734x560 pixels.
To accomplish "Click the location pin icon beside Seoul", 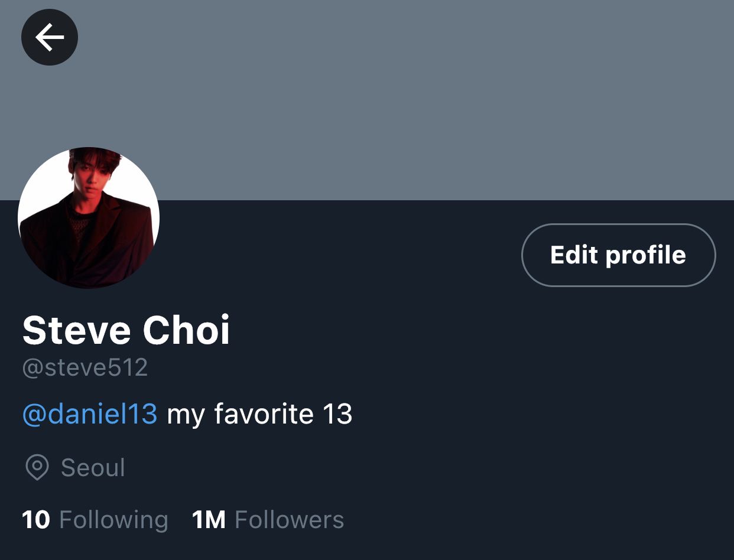I will coord(37,468).
